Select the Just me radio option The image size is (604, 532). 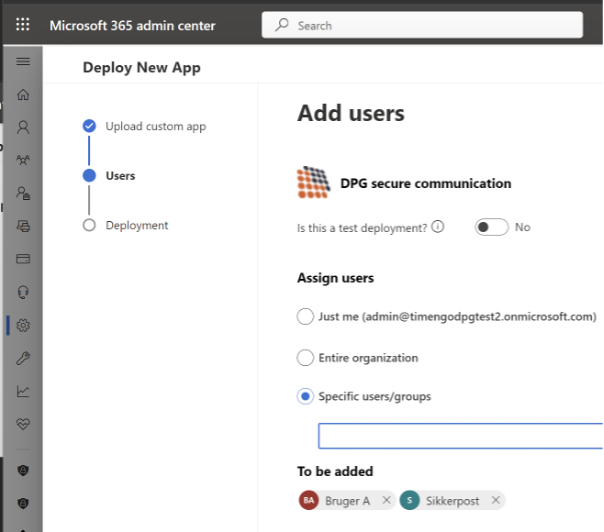coord(305,316)
